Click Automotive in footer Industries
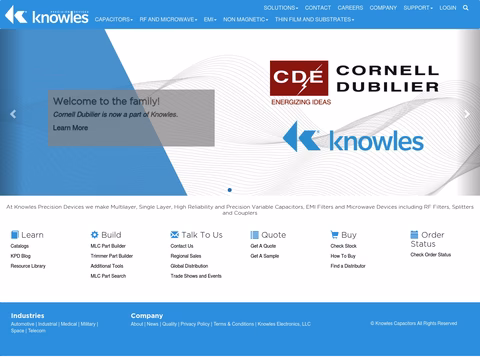Image resolution: width=480 pixels, height=360 pixels. [x=23, y=324]
